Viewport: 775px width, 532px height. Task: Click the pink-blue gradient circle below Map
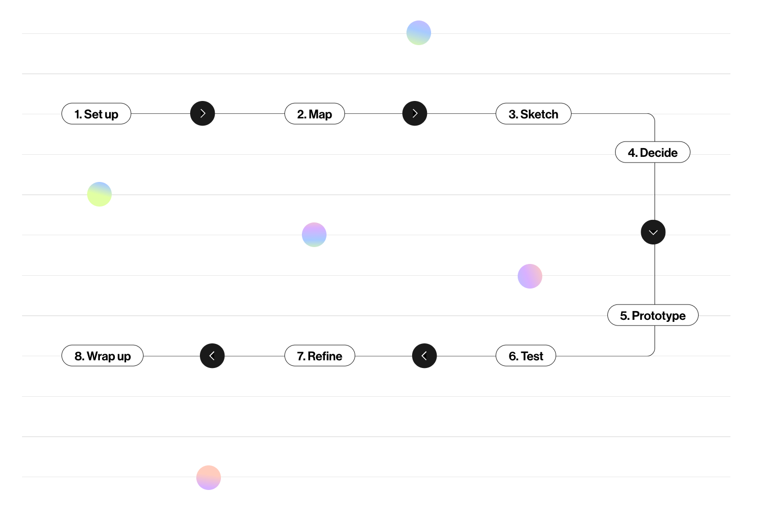click(314, 235)
